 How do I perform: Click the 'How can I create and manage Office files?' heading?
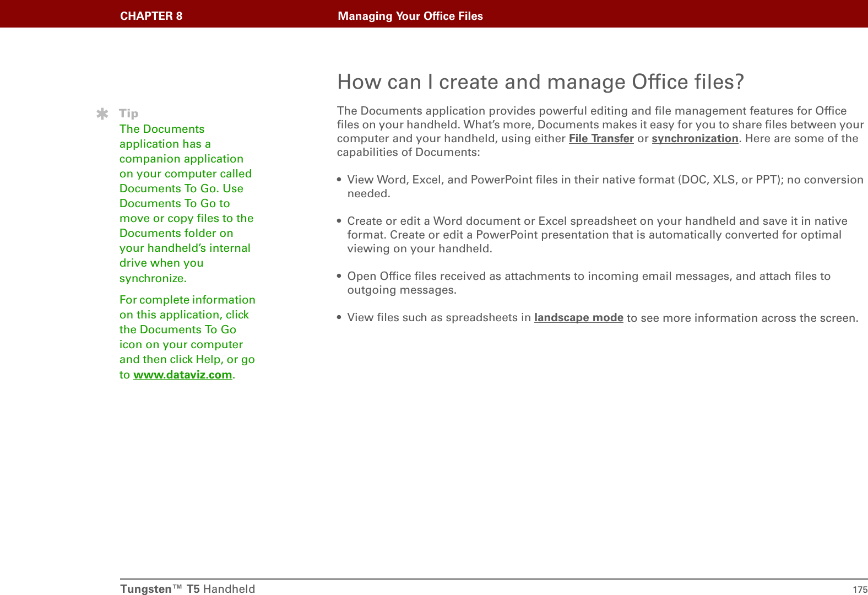tap(540, 82)
